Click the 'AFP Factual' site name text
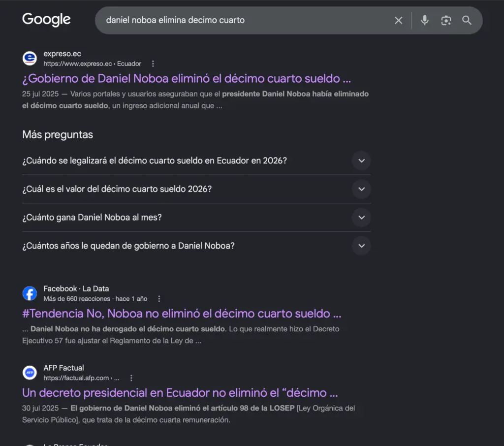504x446 pixels. tap(63, 368)
